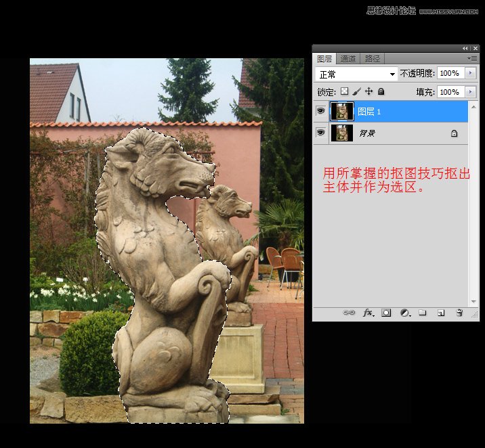Open layers panel flyout menu
The image size is (485, 448).
[472, 58]
